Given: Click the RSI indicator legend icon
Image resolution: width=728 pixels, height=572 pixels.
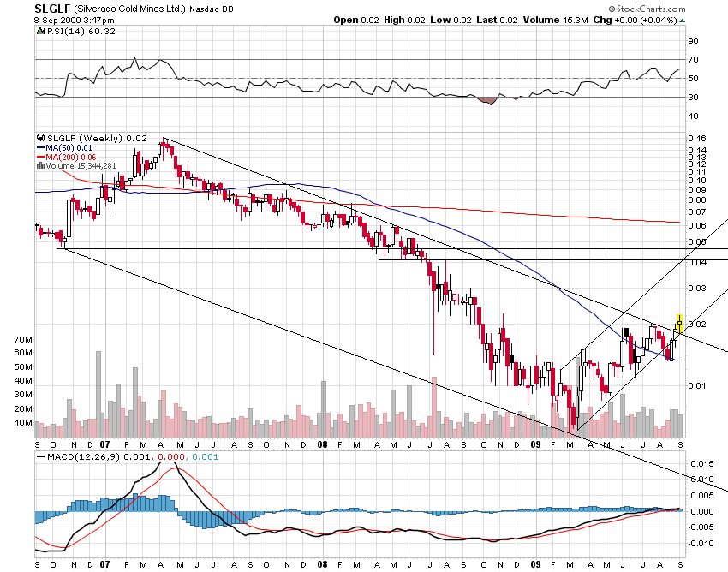Looking at the screenshot, I should (x=41, y=31).
